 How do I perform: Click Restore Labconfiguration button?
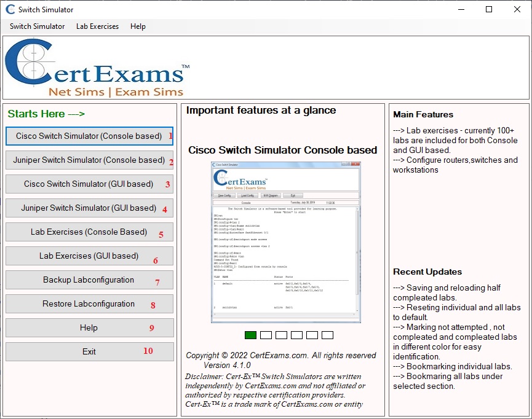[89, 303]
